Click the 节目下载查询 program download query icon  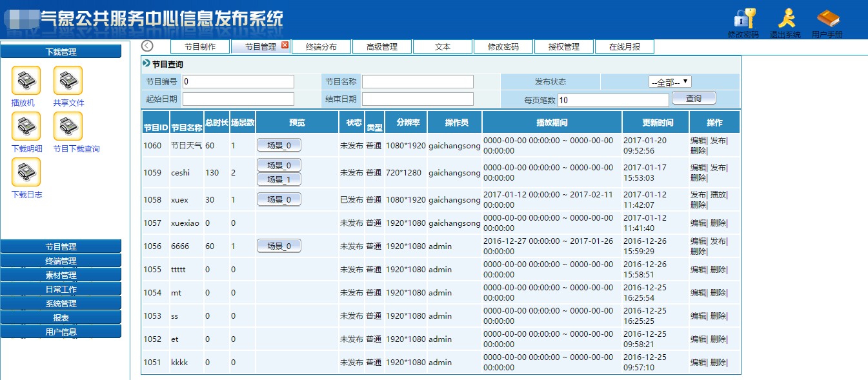(67, 126)
